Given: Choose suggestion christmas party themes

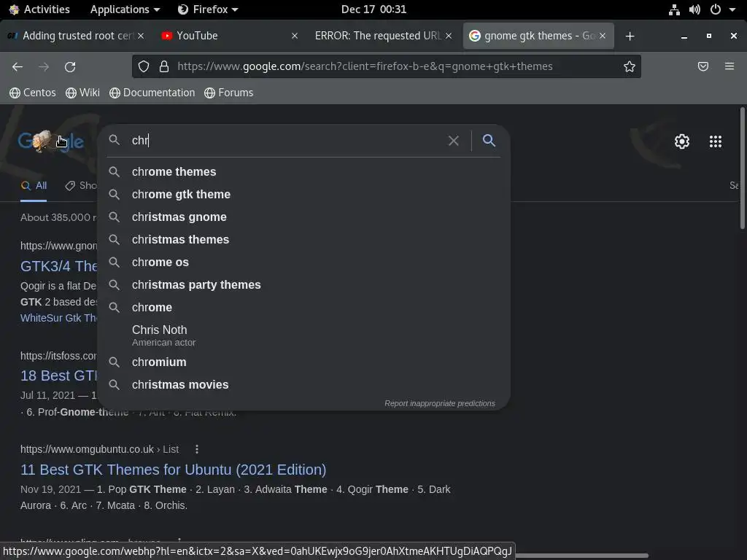Looking at the screenshot, I should point(303,285).
